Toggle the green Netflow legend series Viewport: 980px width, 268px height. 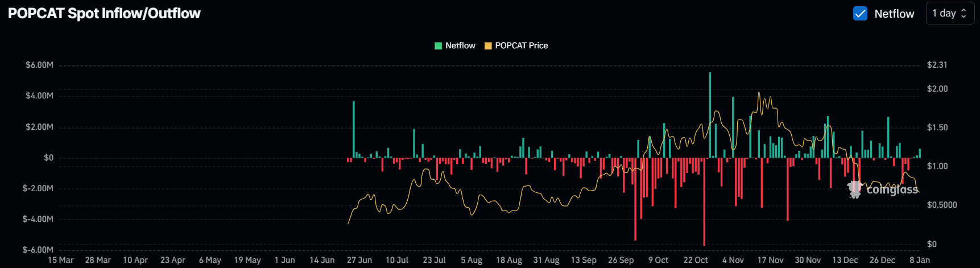[x=439, y=46]
